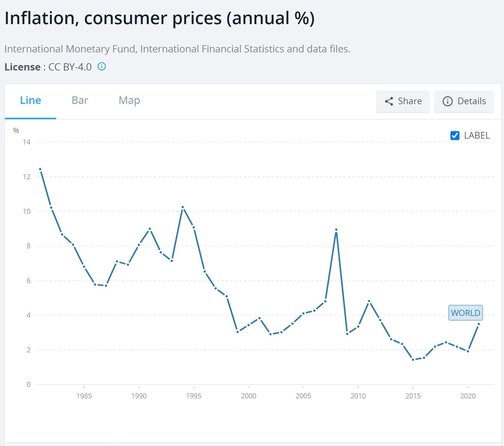The image size is (504, 446).
Task: Click the Share button label
Action: 410,101
